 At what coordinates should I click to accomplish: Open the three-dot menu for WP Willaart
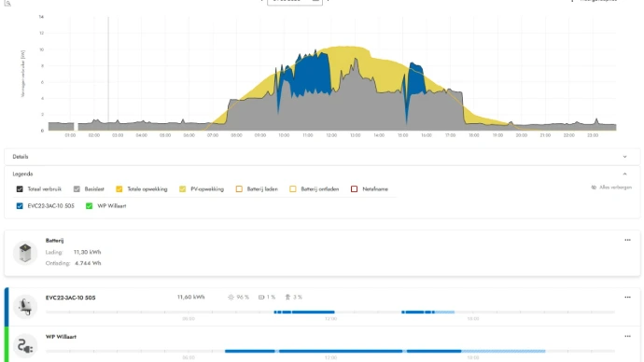pos(627,336)
